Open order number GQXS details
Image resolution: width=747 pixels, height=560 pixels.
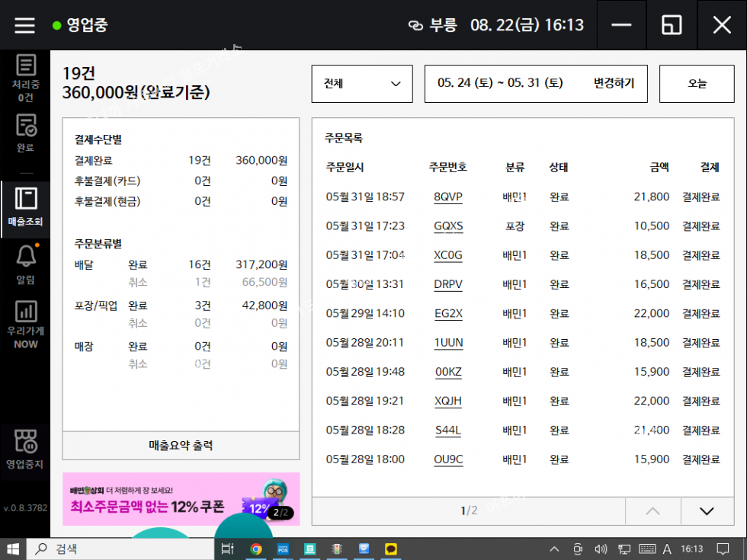(x=448, y=226)
